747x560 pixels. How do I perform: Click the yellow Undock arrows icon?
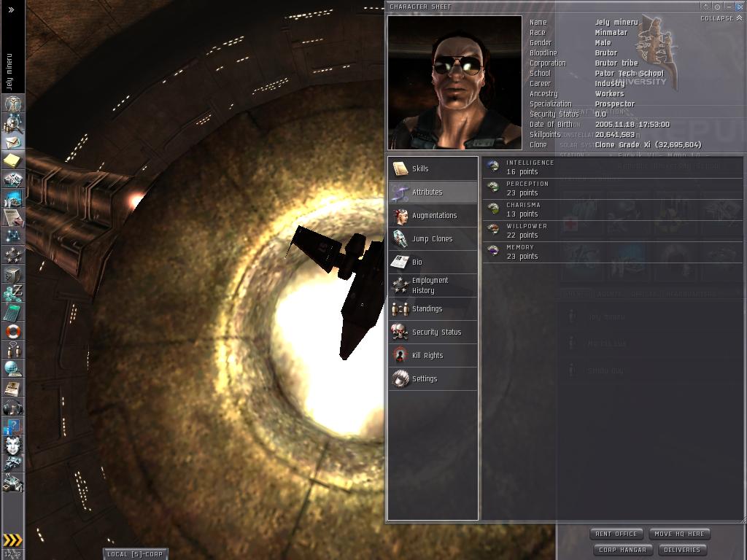pyautogui.click(x=13, y=540)
